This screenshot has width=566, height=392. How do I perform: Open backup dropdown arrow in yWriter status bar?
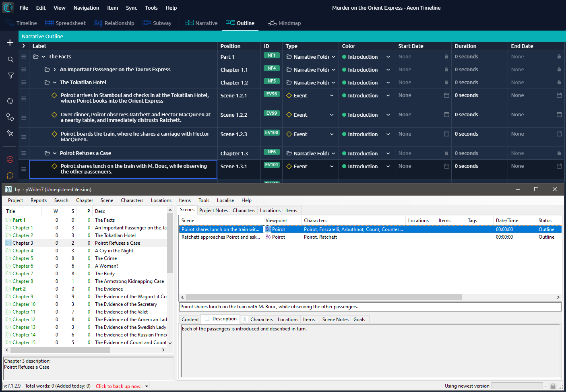(x=147, y=386)
